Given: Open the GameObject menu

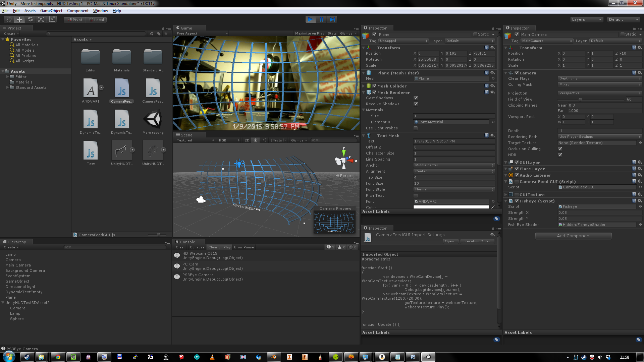Looking at the screenshot, I should coord(51,10).
